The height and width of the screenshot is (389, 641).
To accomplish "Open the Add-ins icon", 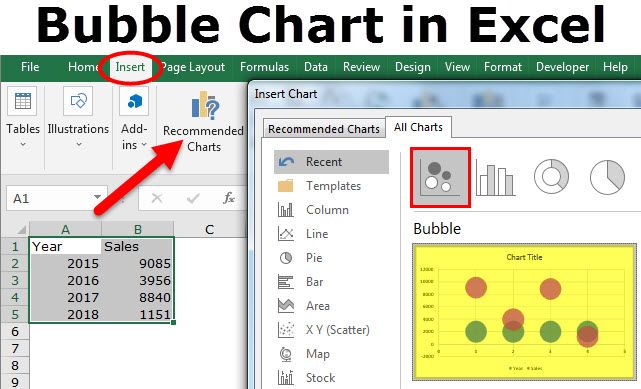I will pyautogui.click(x=134, y=101).
